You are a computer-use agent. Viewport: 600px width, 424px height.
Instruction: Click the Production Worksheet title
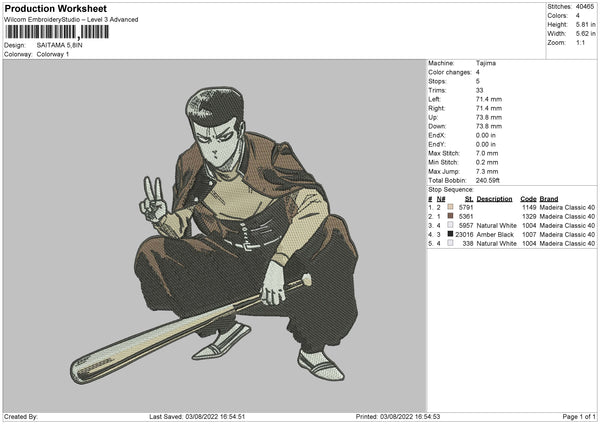(55, 8)
